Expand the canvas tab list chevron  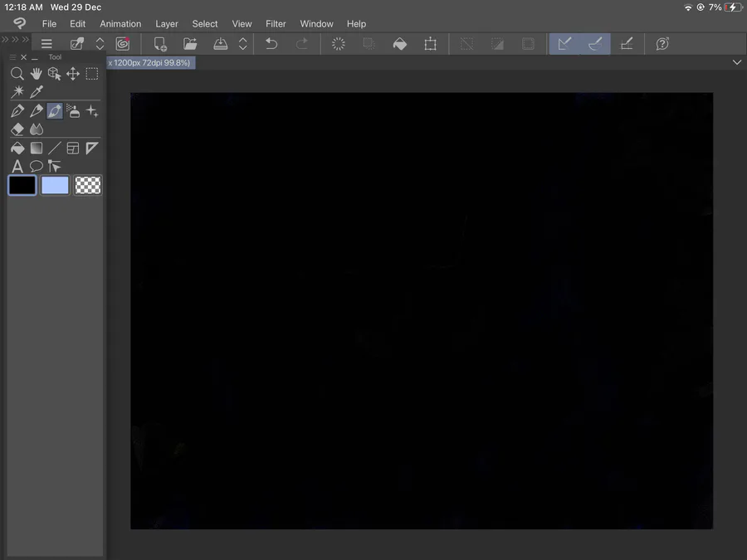[736, 62]
